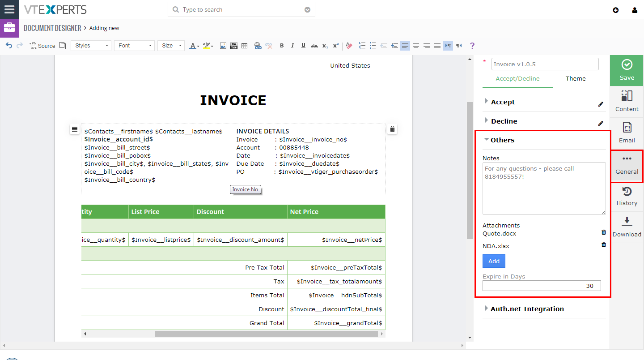Viewport: 644px width, 360px height.
Task: Click the blue Add attachment button
Action: coord(494,261)
